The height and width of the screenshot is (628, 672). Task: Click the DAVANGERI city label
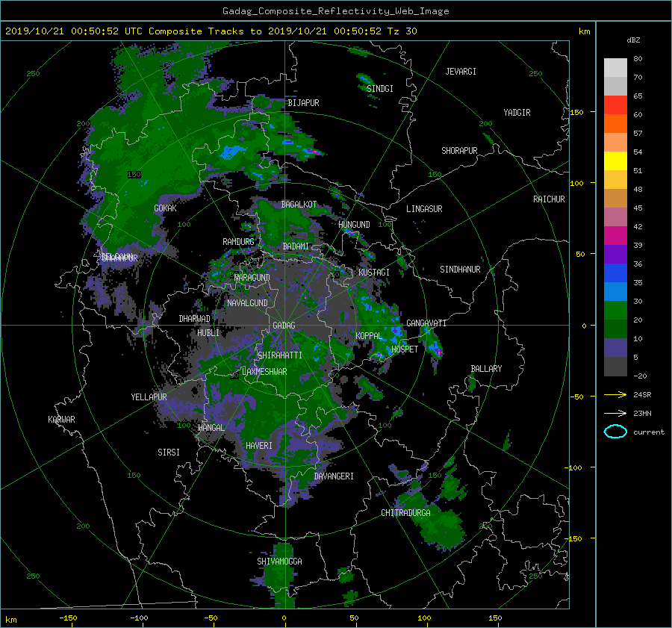pos(334,476)
